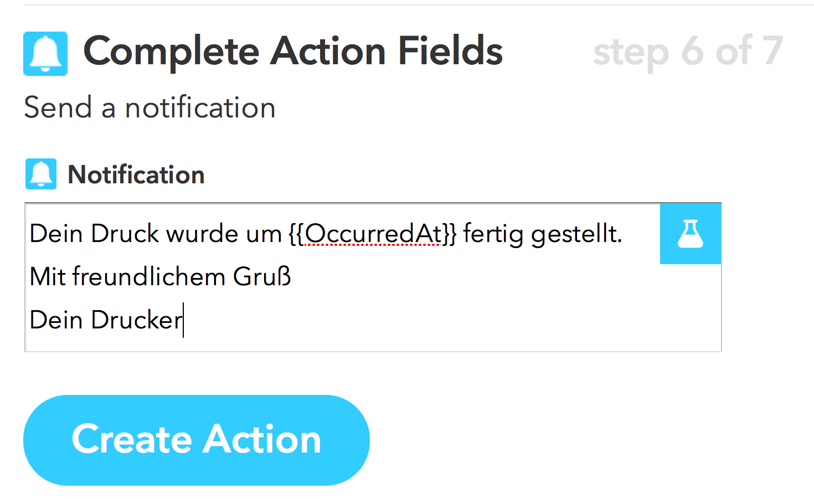This screenshot has width=814, height=504.
Task: Click the first line of the notification text
Action: (326, 234)
